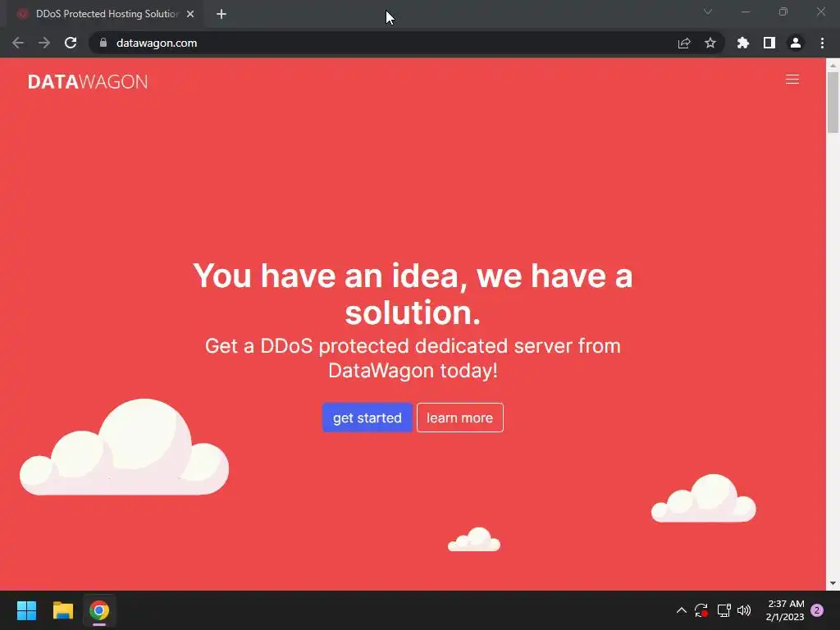Restore down the Chrome window
The width and height of the screenshot is (840, 630).
(783, 11)
